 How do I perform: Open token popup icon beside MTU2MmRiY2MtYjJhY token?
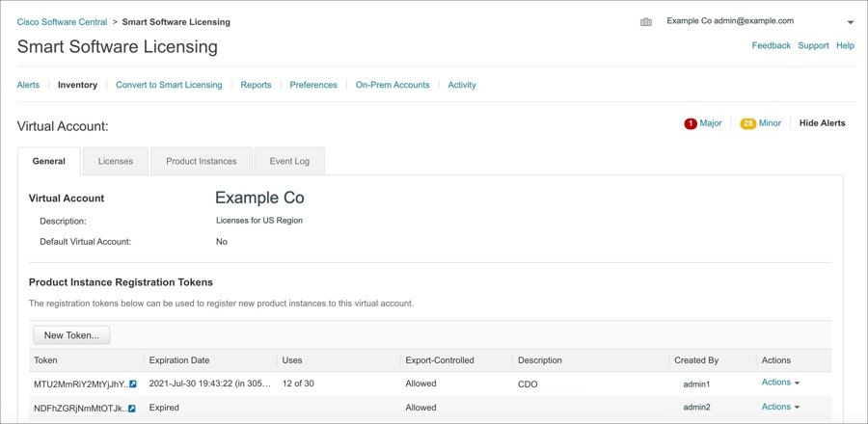[x=133, y=384]
